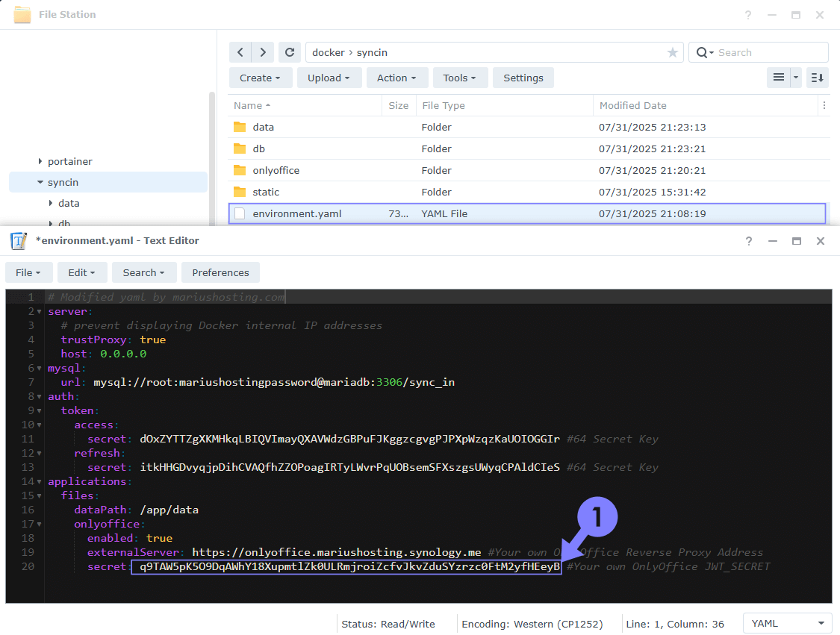Screen dimensions: 840x635
Task: Open the Text Editor File menu
Action: (x=29, y=272)
